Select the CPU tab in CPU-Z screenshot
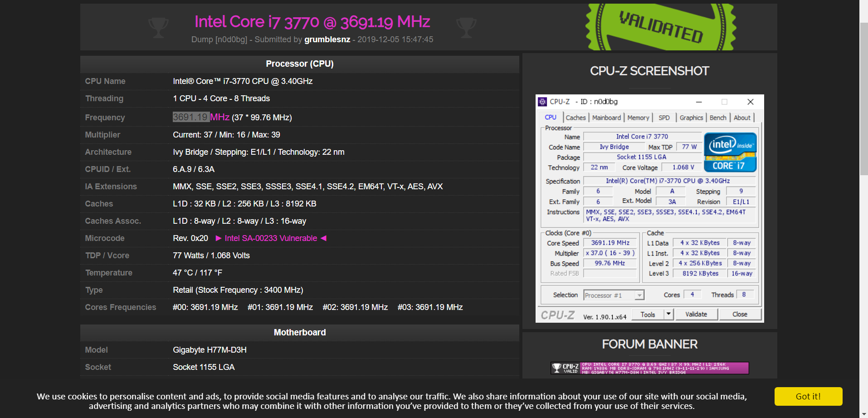 551,117
